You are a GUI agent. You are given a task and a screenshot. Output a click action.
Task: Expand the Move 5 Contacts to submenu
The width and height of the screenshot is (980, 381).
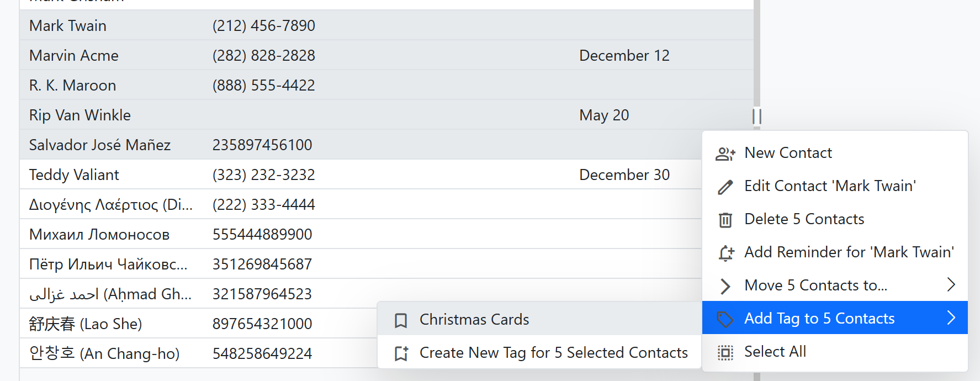click(816, 285)
